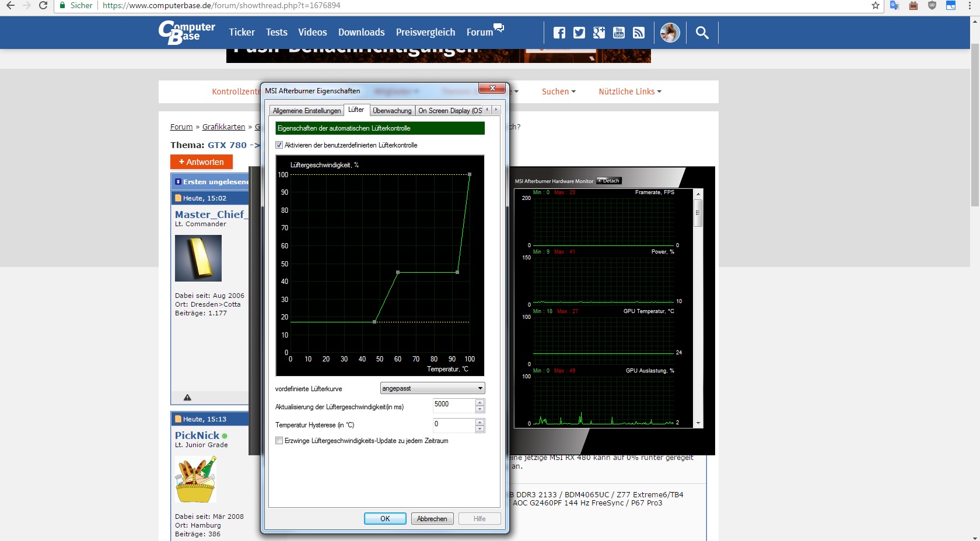The image size is (980, 541).
Task: Open the ComputerBase Twitter icon
Action: (579, 33)
